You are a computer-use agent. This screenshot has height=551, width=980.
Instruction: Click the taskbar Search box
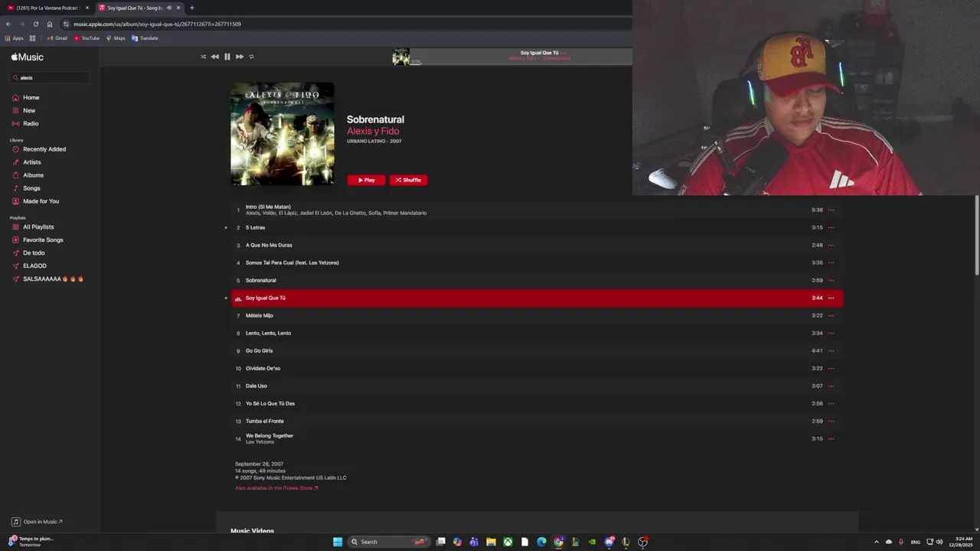(389, 542)
